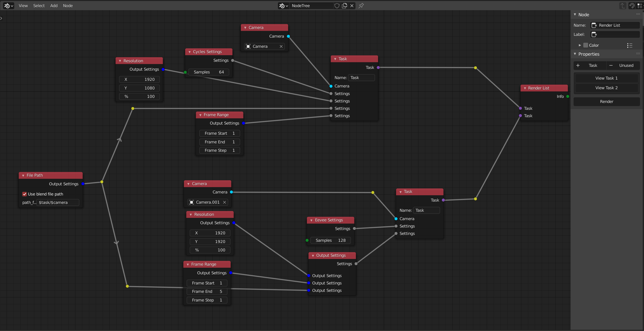Collapse the Cycles Settings node
The width and height of the screenshot is (644, 331).
[x=190, y=52]
